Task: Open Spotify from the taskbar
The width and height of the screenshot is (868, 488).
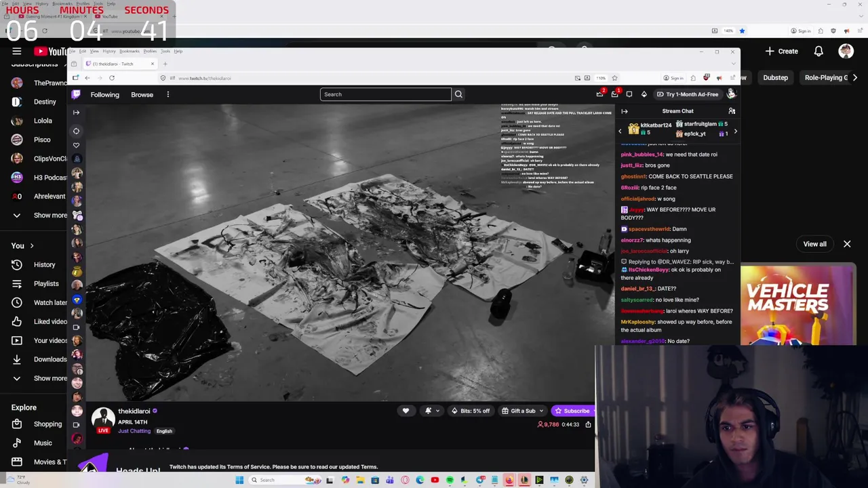Action: point(450,480)
